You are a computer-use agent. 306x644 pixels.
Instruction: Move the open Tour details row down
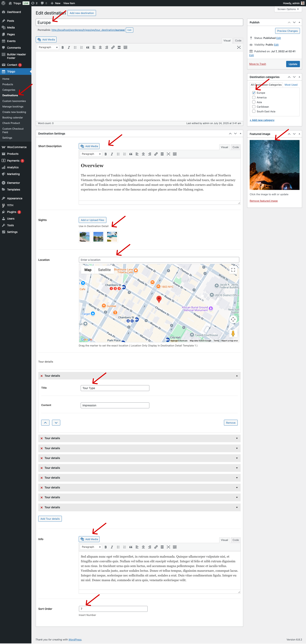[56, 423]
